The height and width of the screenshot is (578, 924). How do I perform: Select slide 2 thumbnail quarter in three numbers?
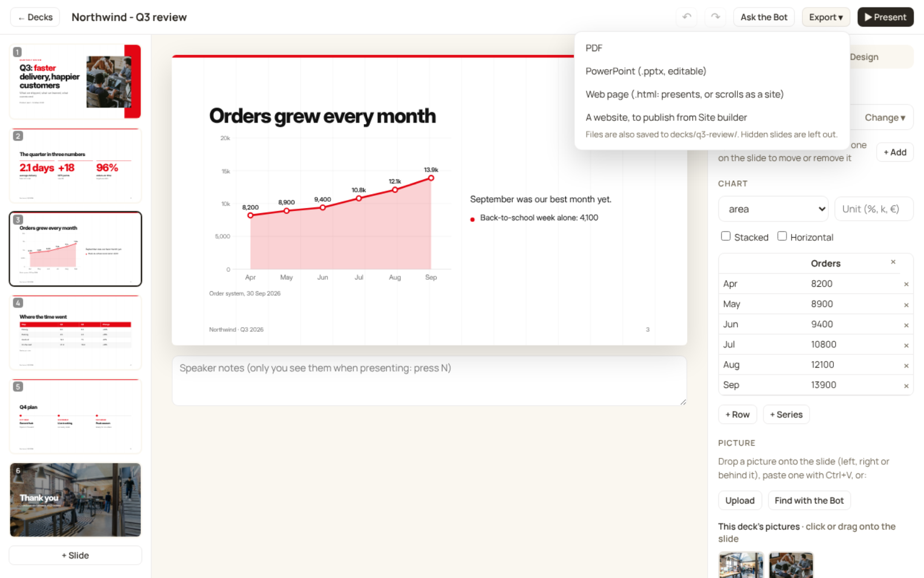75,165
